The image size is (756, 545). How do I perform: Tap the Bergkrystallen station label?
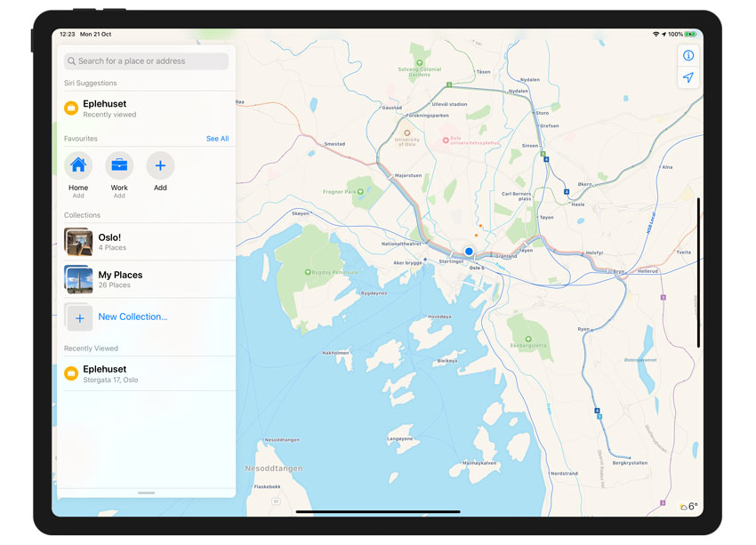pos(630,462)
